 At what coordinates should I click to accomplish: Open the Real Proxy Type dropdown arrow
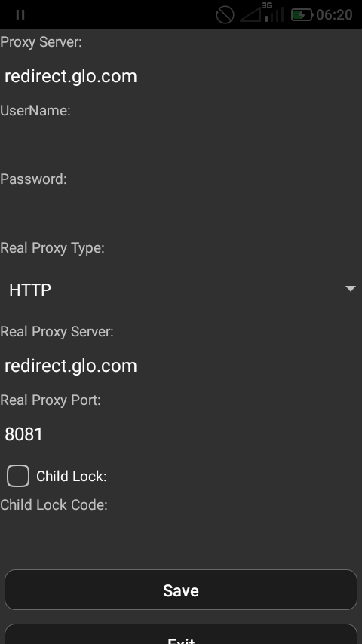[351, 289]
